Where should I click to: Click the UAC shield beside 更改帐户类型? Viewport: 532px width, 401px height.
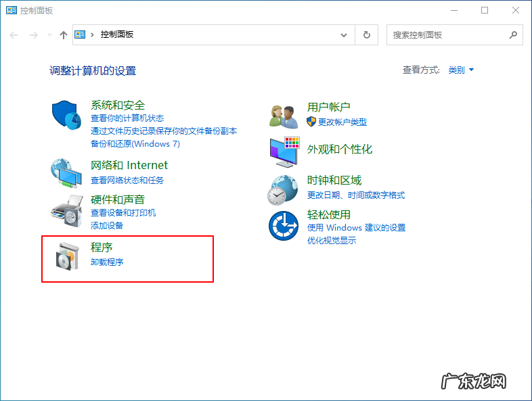pos(311,122)
